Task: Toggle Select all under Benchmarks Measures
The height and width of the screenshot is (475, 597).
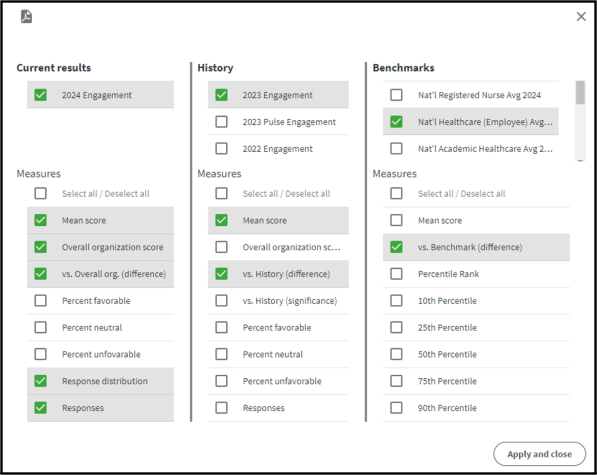Action: pyautogui.click(x=396, y=193)
